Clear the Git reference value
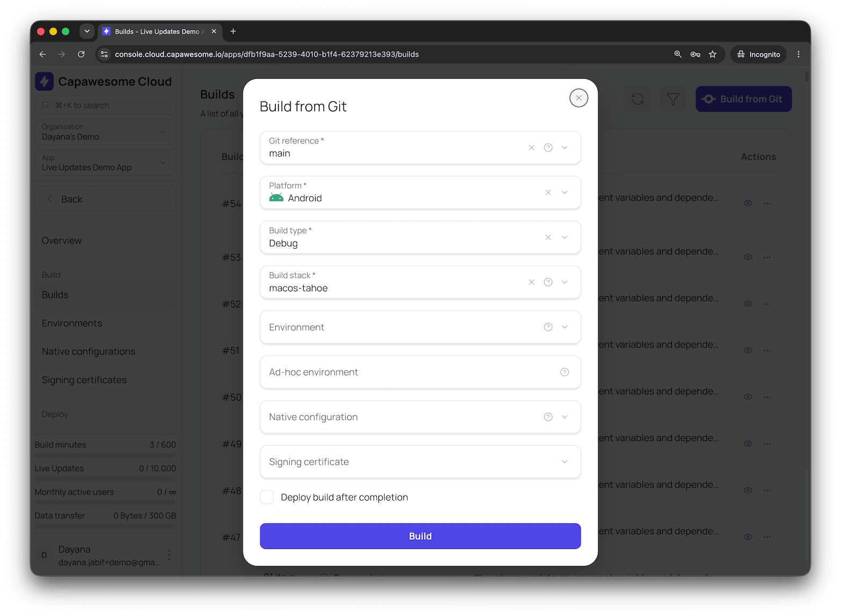The image size is (841, 616). [x=531, y=148]
